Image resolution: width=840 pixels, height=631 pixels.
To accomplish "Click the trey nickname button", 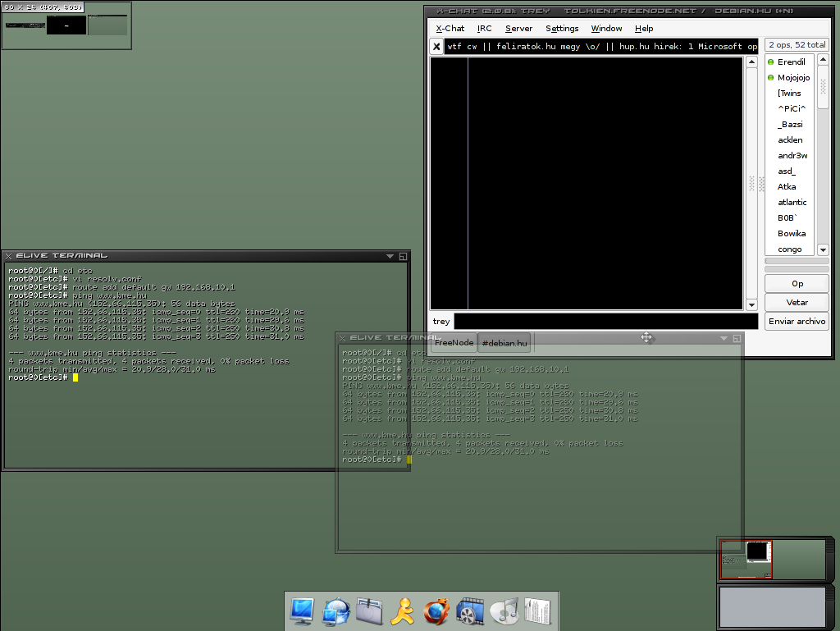I will point(441,321).
